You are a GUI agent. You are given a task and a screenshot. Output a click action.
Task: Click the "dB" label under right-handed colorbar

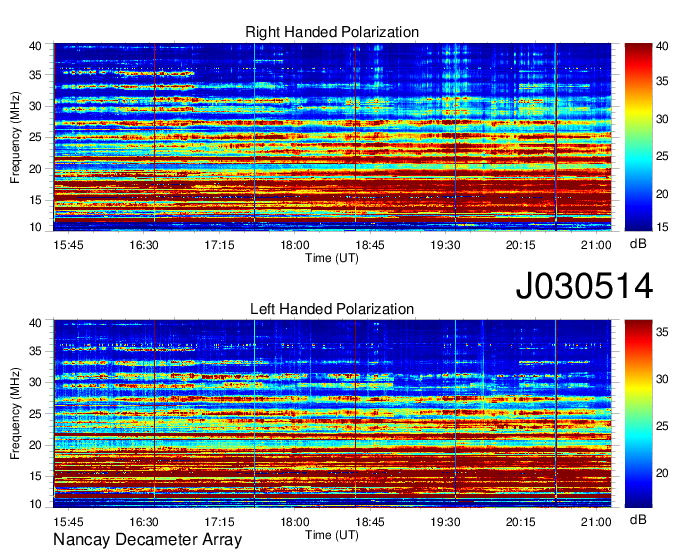638,244
